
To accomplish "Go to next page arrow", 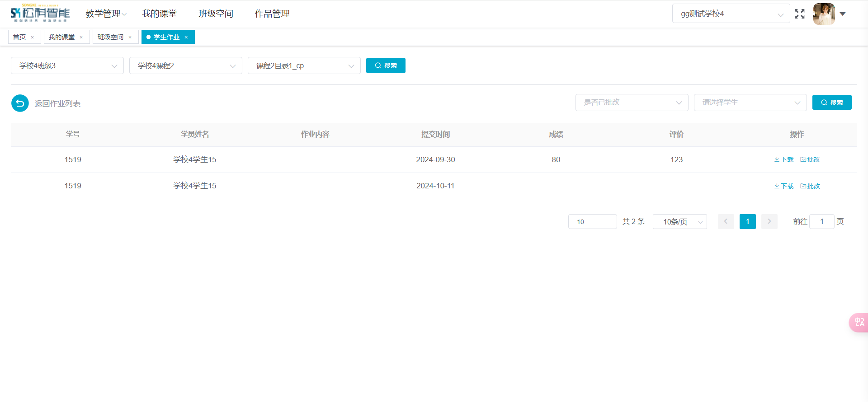I will (769, 221).
